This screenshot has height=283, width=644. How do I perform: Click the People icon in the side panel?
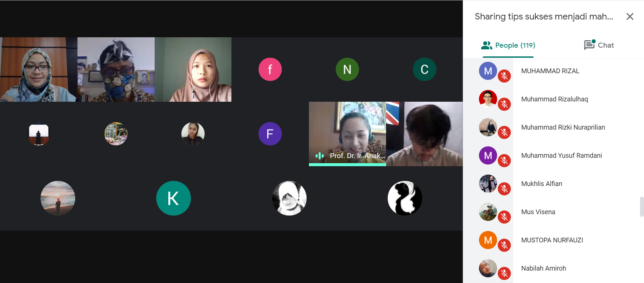click(x=486, y=45)
